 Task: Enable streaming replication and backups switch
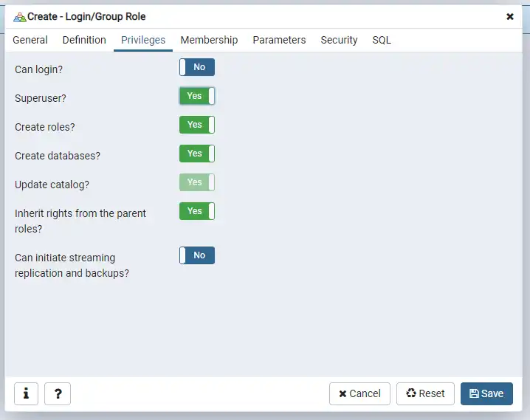(197, 255)
